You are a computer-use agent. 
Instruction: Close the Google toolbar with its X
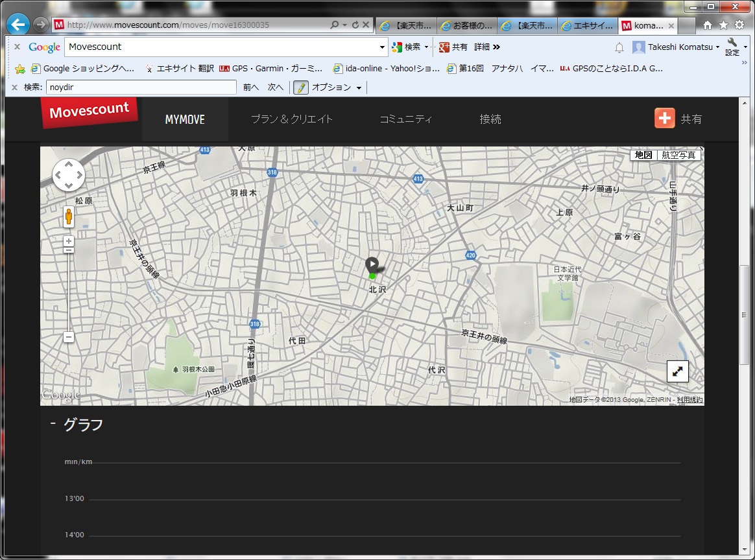tap(17, 47)
